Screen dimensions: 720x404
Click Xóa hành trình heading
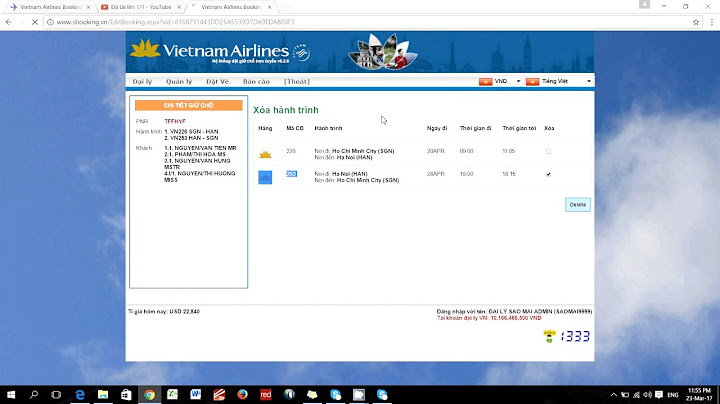click(x=286, y=110)
